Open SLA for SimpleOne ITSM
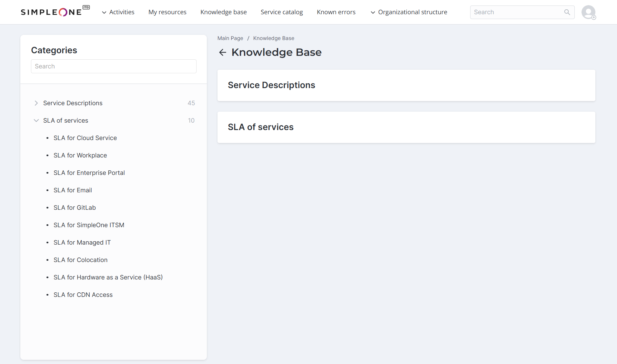Image resolution: width=617 pixels, height=364 pixels. point(89,225)
